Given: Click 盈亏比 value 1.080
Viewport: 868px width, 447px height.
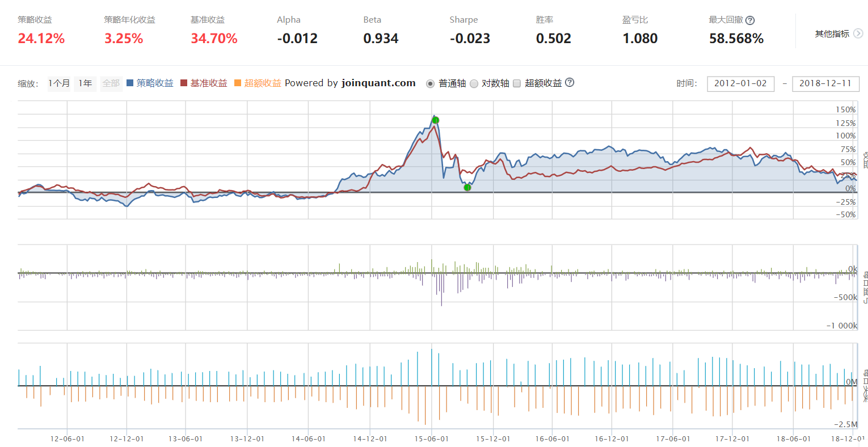Looking at the screenshot, I should [x=640, y=39].
